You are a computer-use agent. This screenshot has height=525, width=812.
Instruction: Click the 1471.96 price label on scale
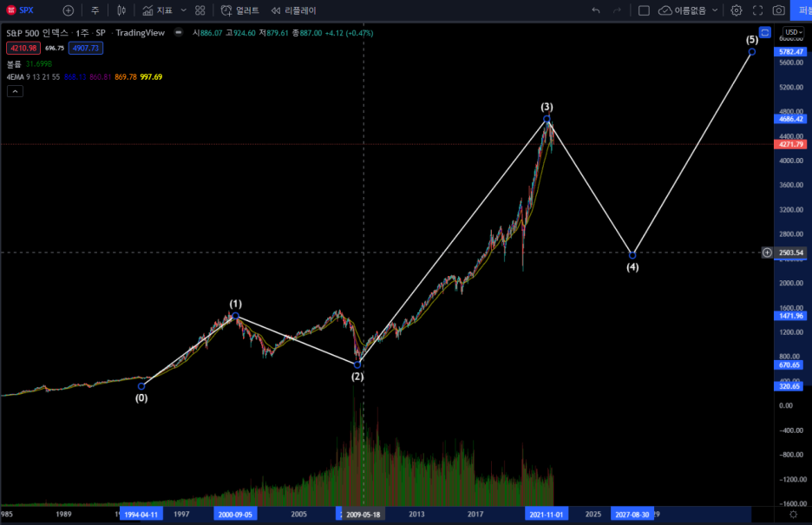tap(790, 316)
